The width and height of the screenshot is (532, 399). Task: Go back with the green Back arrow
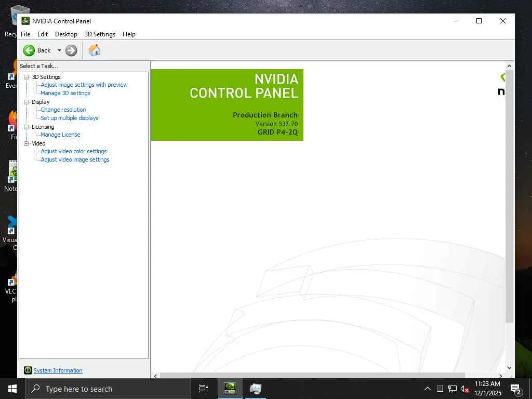pos(29,50)
